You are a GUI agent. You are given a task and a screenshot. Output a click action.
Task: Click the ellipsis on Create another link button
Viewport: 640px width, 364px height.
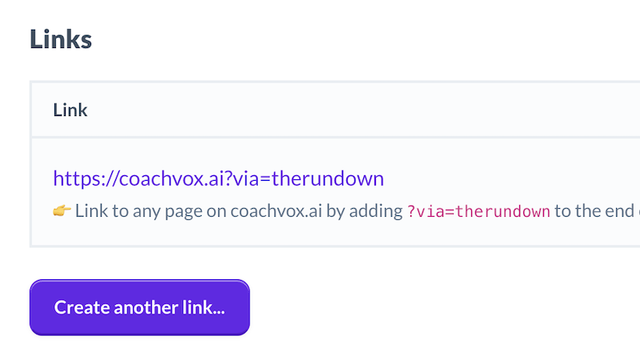219,312
